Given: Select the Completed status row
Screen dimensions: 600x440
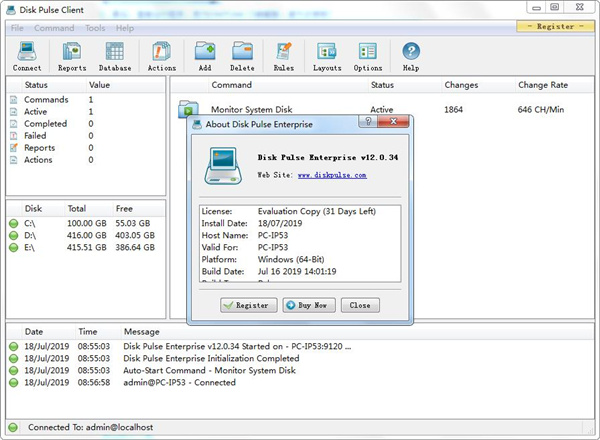Looking at the screenshot, I should pyautogui.click(x=86, y=124).
